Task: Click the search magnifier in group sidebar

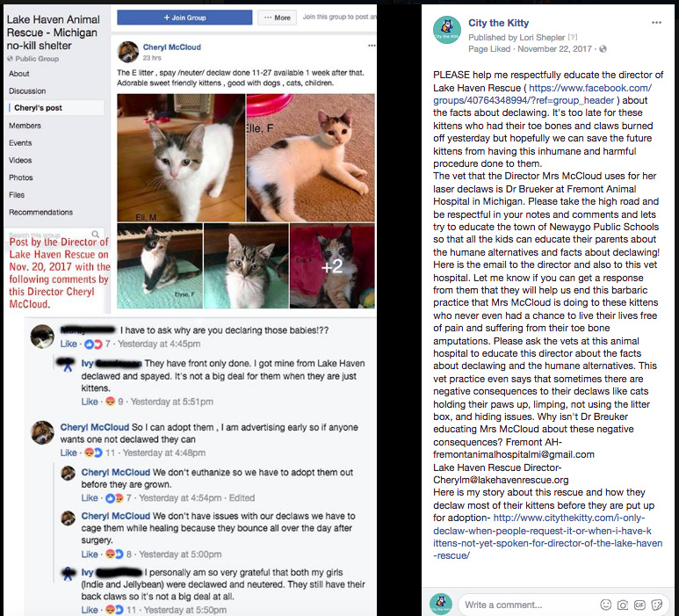Action: [x=95, y=234]
